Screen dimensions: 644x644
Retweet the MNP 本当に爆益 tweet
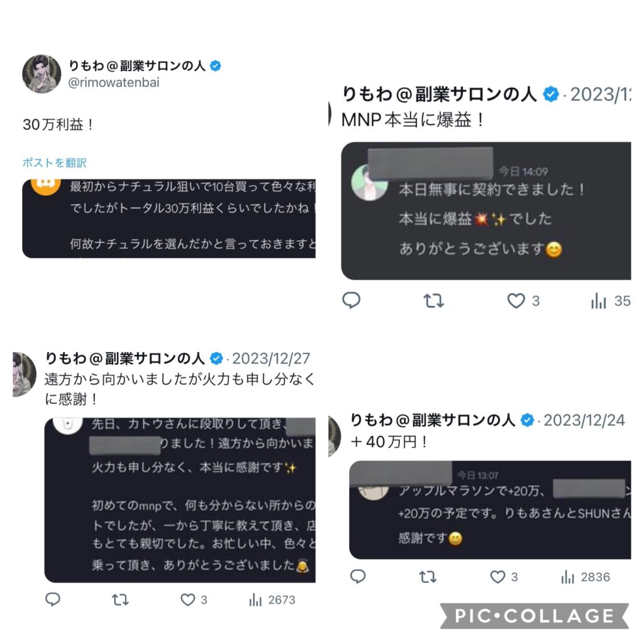(x=434, y=301)
